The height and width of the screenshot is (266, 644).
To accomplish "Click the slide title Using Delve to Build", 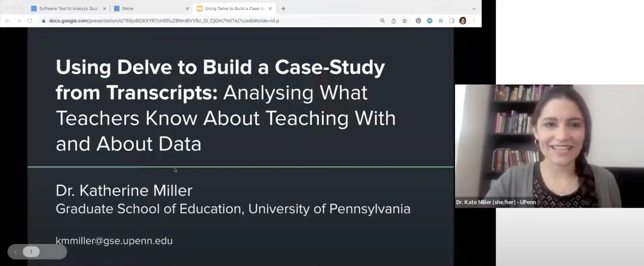I will click(x=225, y=105).
